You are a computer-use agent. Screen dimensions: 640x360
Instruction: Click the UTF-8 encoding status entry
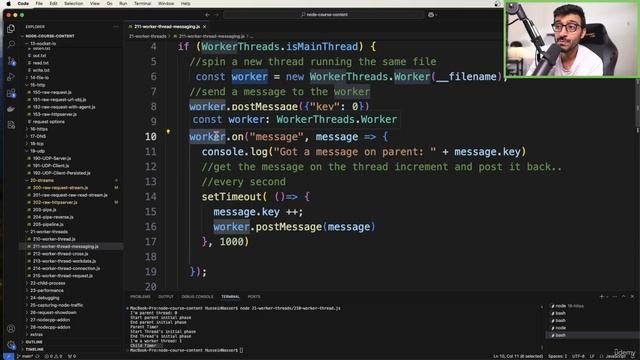point(578,356)
